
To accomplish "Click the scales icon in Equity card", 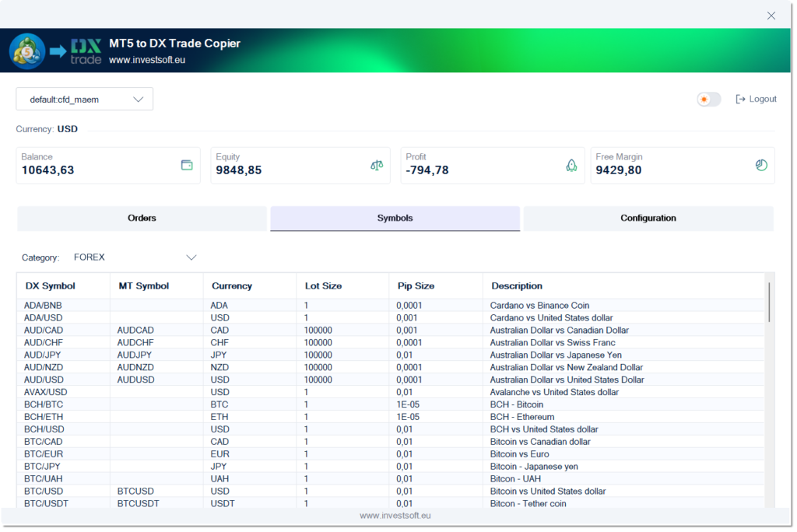I will click(x=377, y=165).
